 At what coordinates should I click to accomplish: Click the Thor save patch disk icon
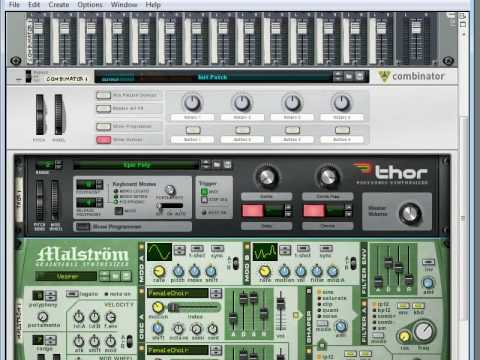tap(227, 164)
